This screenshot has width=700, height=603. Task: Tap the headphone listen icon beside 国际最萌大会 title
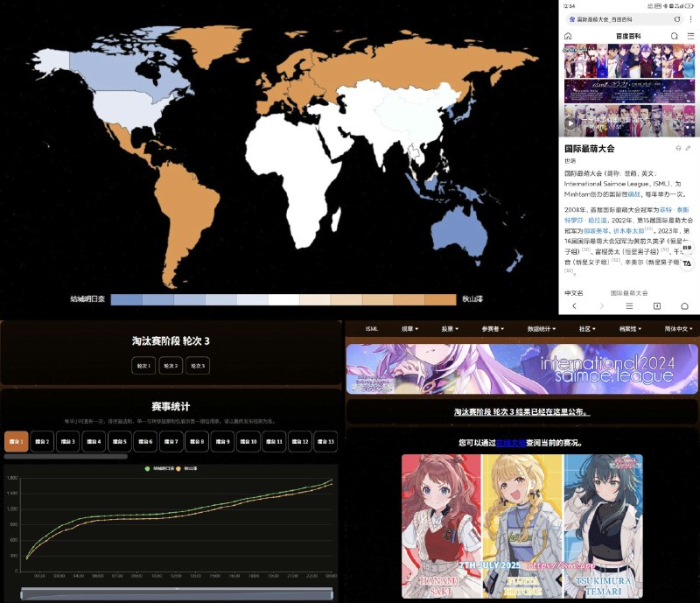tap(679, 148)
